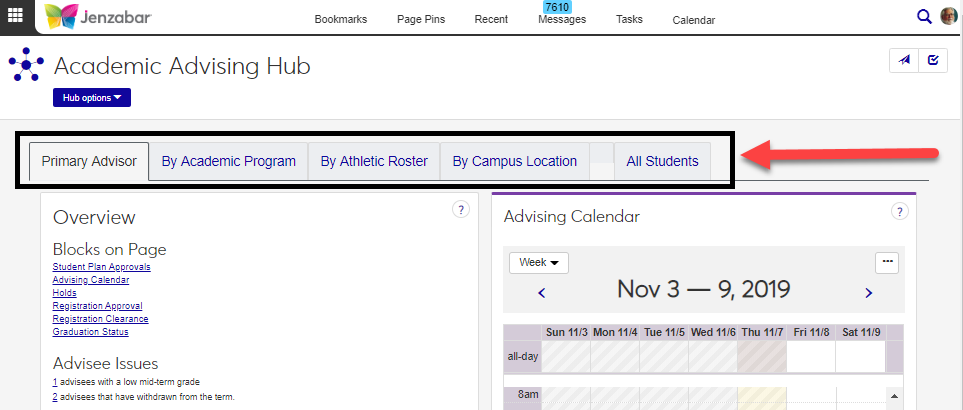The width and height of the screenshot is (963, 410).
Task: Go to next week arrow
Action: tap(868, 293)
